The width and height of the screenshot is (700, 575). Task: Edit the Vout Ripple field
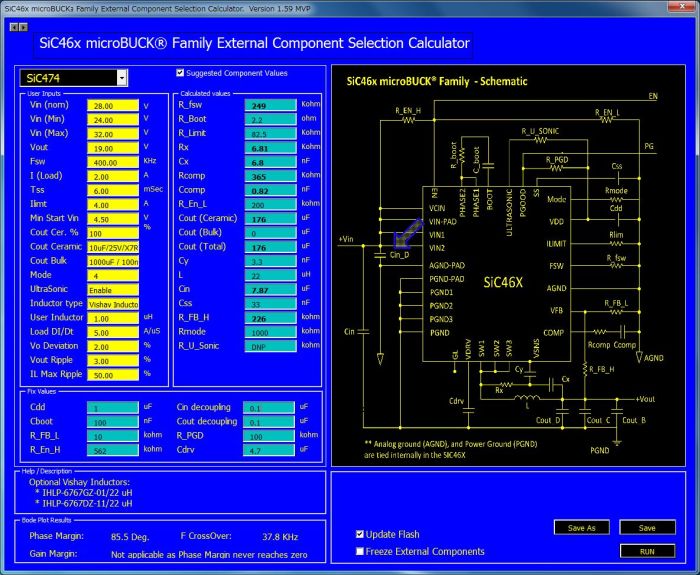[113, 361]
